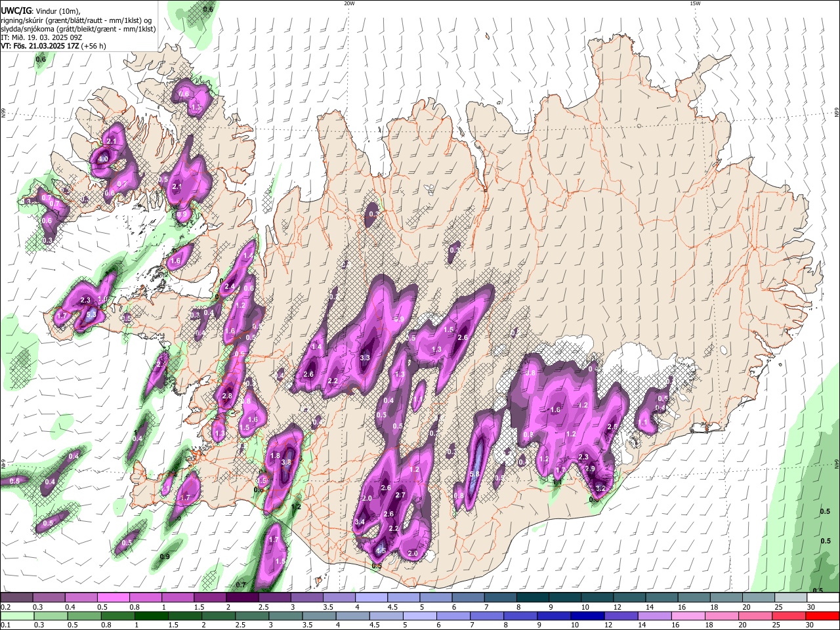Click the top-row dark purple swatch labeled 2

[x=242, y=598]
